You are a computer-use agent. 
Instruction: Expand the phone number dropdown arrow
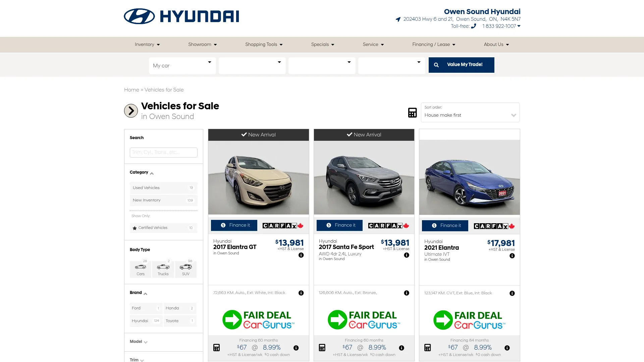(519, 26)
